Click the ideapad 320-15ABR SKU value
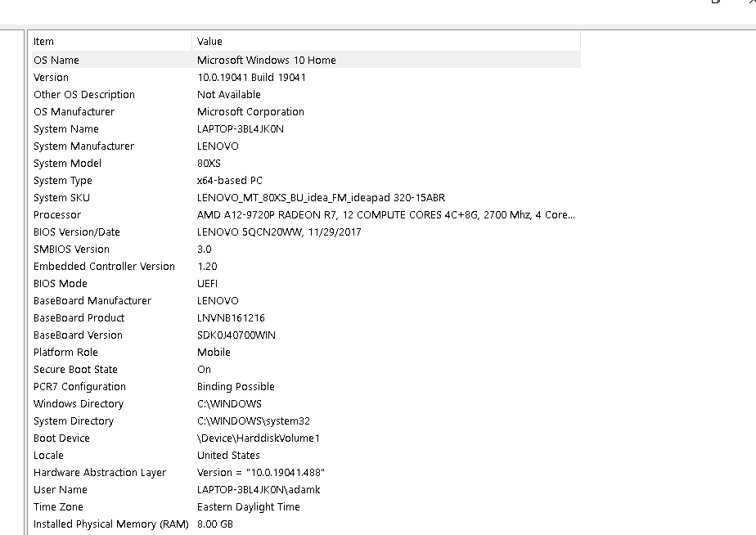Image resolution: width=756 pixels, height=535 pixels. click(x=321, y=198)
